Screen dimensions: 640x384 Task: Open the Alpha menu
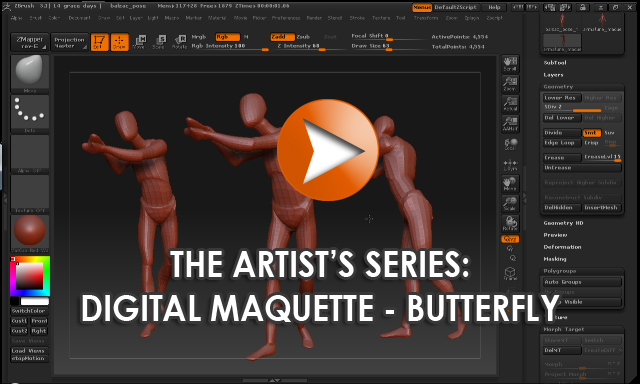point(16,18)
